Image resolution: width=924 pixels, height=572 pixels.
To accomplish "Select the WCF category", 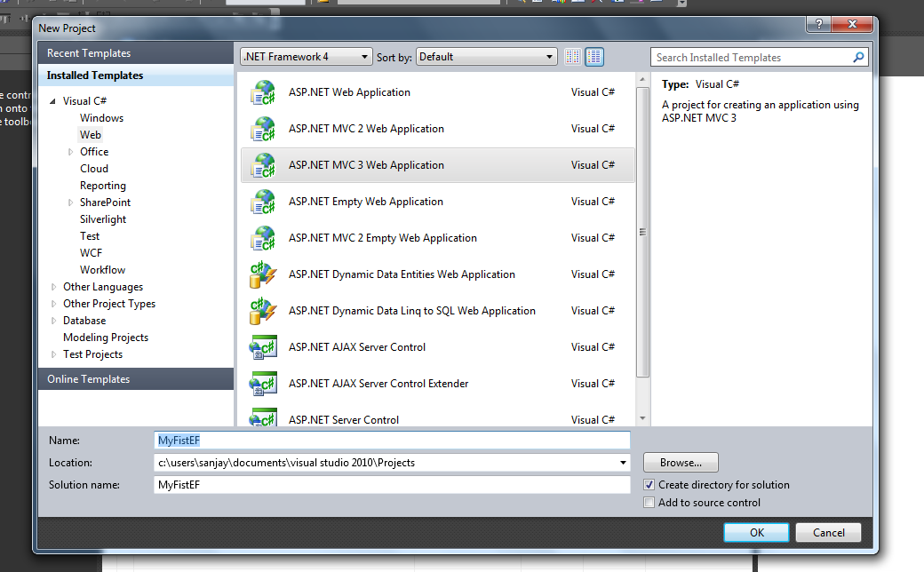I will coord(92,253).
